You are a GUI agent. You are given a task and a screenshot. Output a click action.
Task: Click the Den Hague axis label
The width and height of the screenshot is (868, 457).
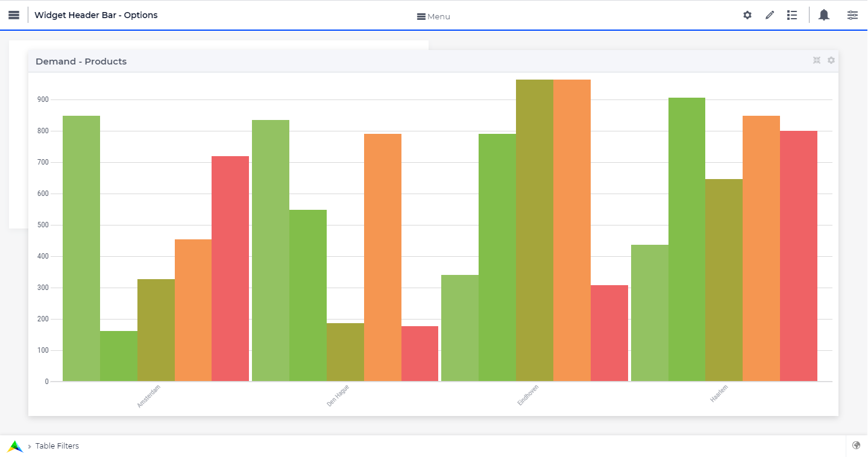(x=338, y=396)
